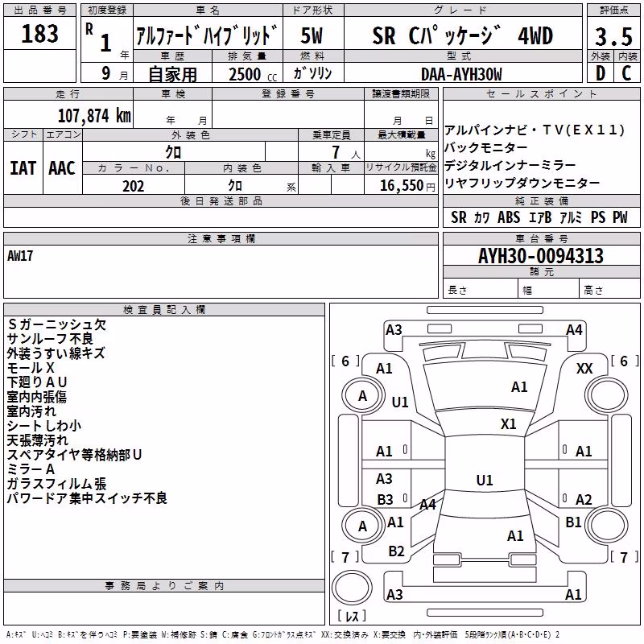Image resolution: width=644 pixels, height=644 pixels.
Task: Select the B2 mark on the diagram
Action: [396, 551]
